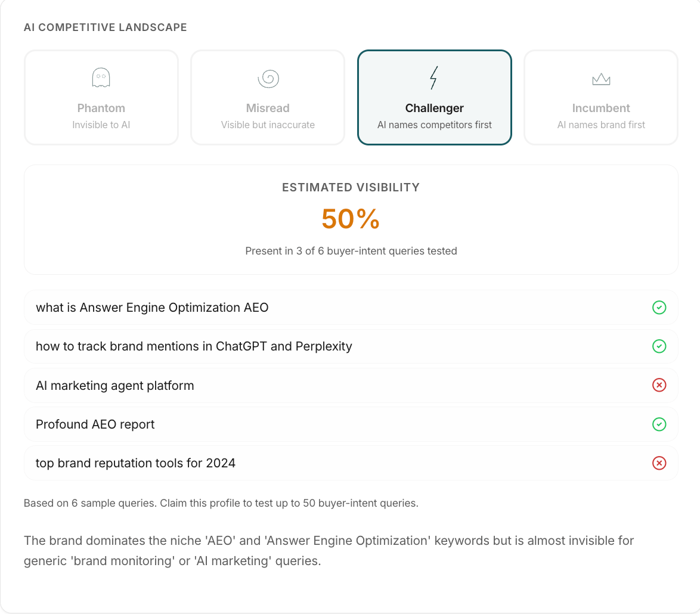Click red X on AI marketing agent platform
The height and width of the screenshot is (614, 700).
coord(659,385)
